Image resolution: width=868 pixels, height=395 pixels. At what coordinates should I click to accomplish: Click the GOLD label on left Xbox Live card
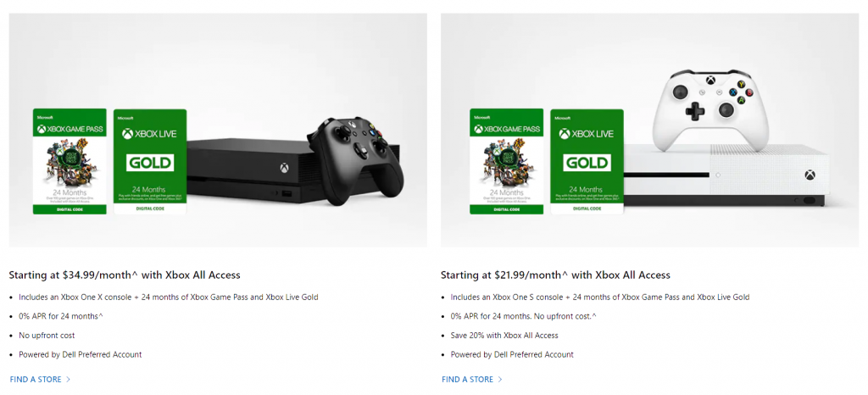tap(149, 162)
